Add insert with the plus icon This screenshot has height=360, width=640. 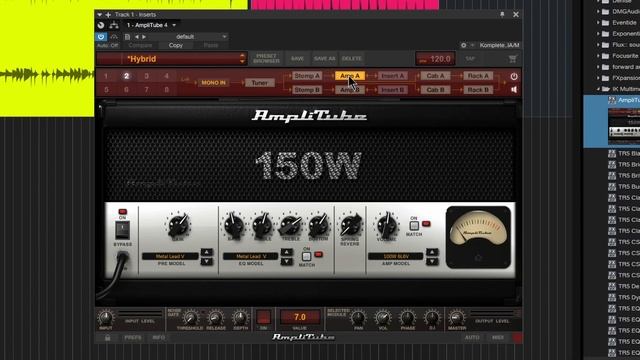108,15
